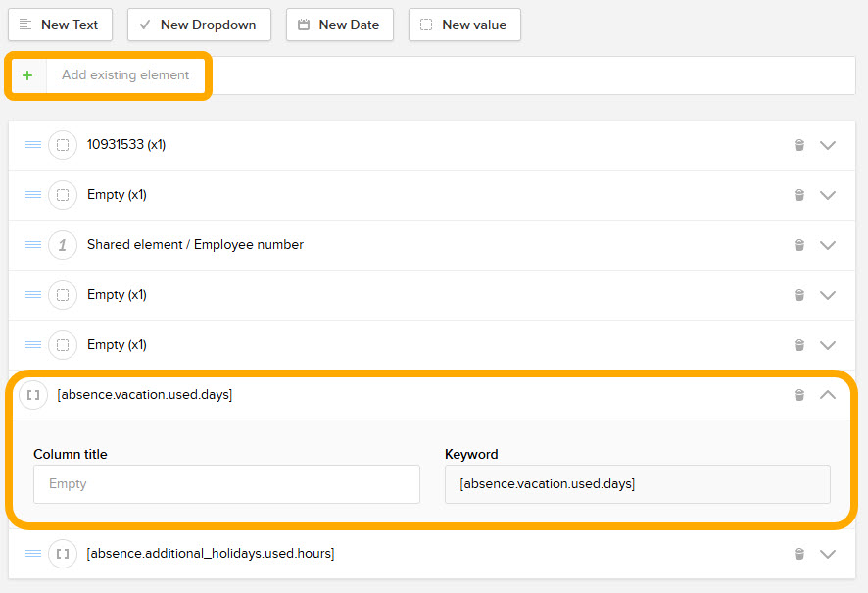Delete the 10931533 (x1) row using trash icon
Image resolution: width=868 pixels, height=593 pixels.
(798, 145)
